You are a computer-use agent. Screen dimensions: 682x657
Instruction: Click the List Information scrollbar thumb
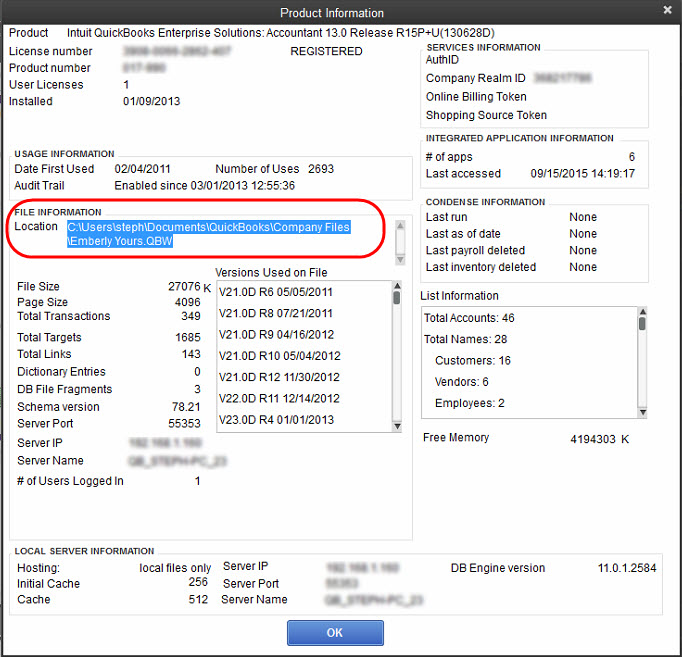coord(643,324)
